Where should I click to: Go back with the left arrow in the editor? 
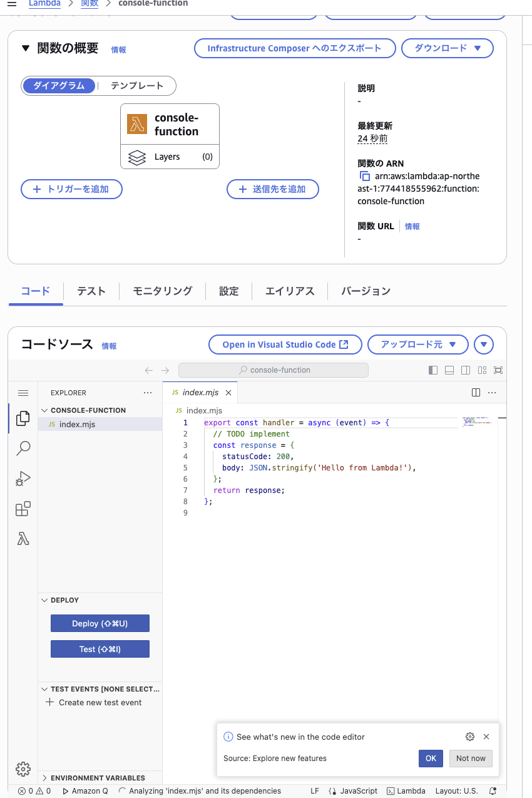click(x=149, y=370)
